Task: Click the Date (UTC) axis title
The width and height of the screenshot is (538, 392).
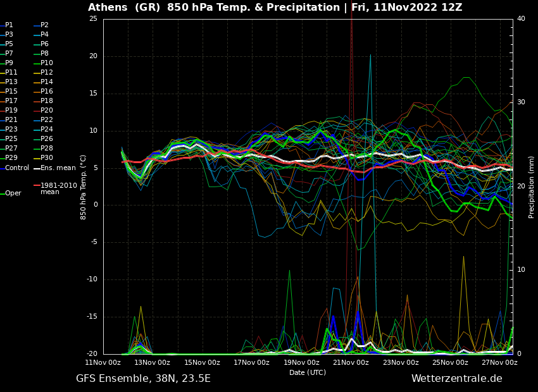Action: 308,372
